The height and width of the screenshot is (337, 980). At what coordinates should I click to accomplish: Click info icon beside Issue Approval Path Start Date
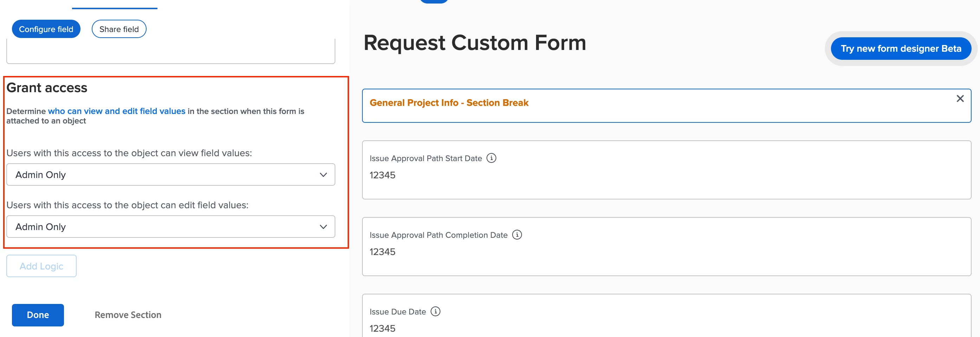[491, 158]
